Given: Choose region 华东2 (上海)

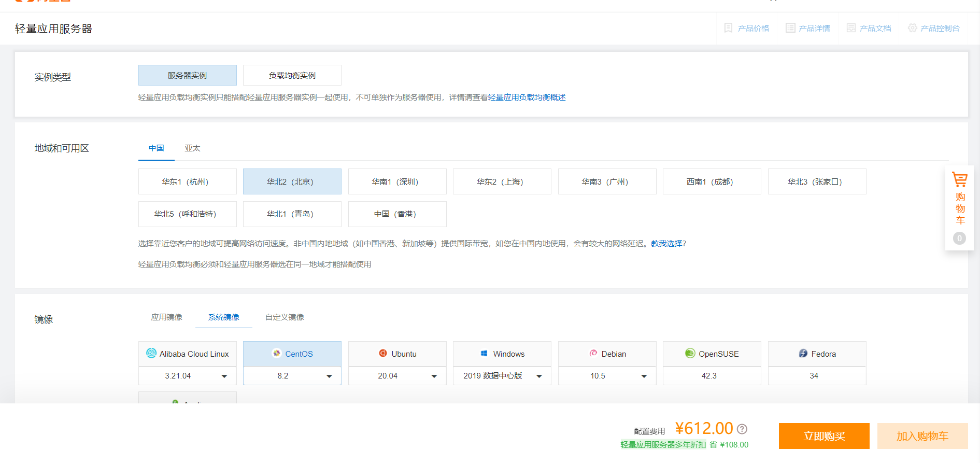Looking at the screenshot, I should coord(502,181).
